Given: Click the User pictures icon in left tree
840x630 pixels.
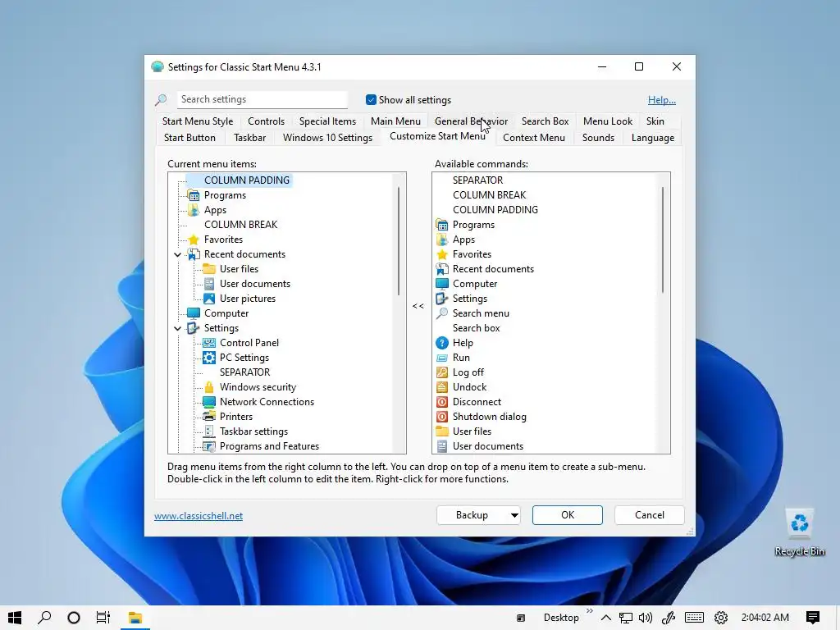Looking at the screenshot, I should (209, 299).
